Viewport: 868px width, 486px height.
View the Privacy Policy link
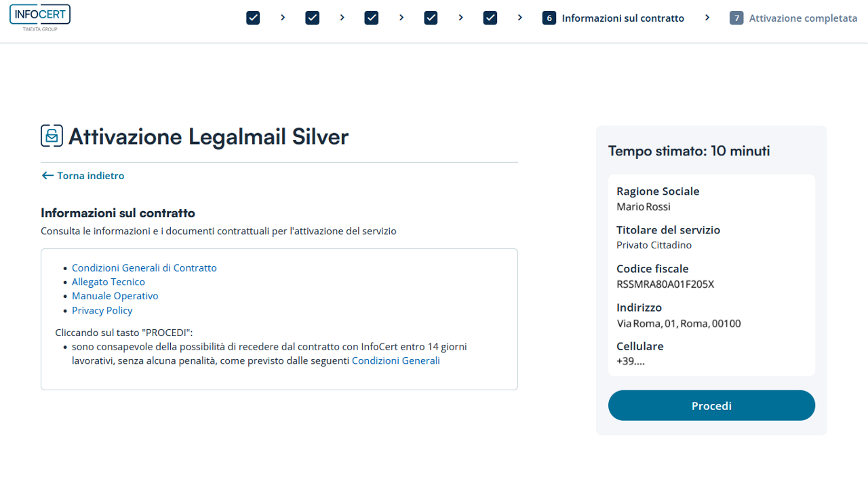102,310
